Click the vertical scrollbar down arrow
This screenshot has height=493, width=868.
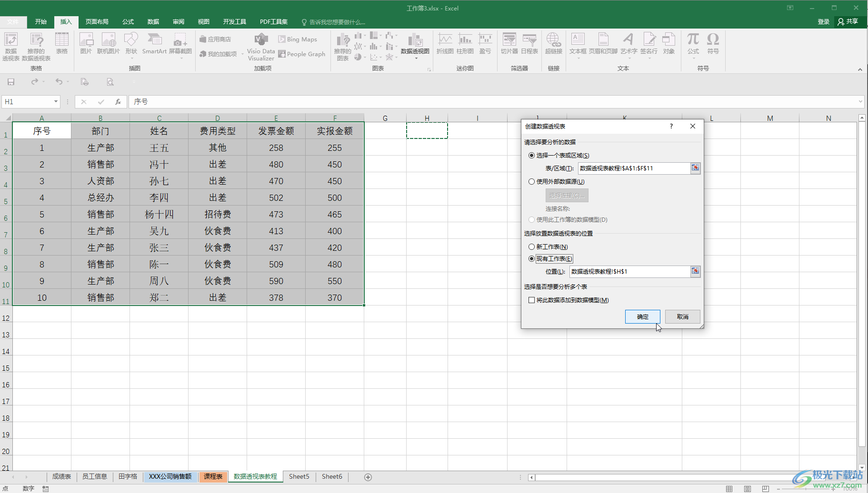862,467
